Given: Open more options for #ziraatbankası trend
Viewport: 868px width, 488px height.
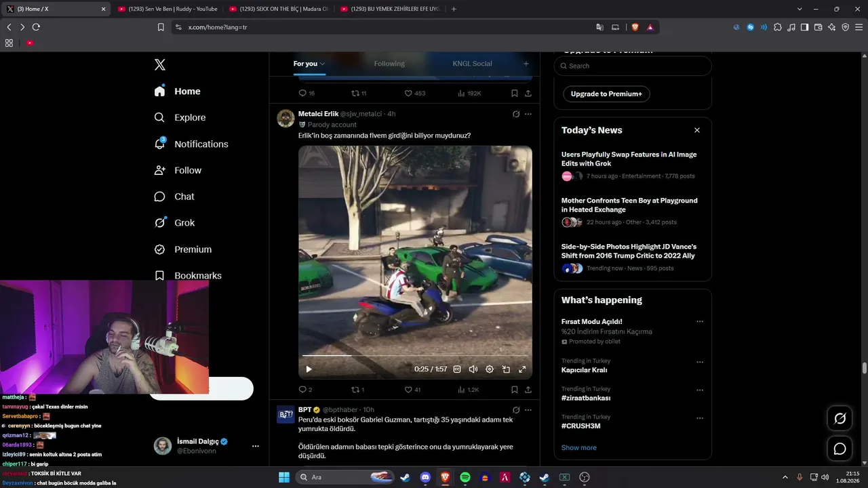Looking at the screenshot, I should pyautogui.click(x=700, y=390).
